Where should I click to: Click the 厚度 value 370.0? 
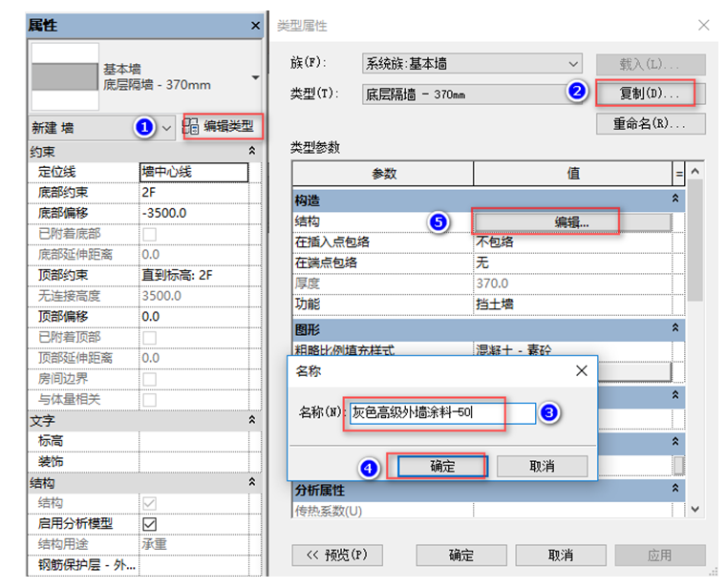572,283
